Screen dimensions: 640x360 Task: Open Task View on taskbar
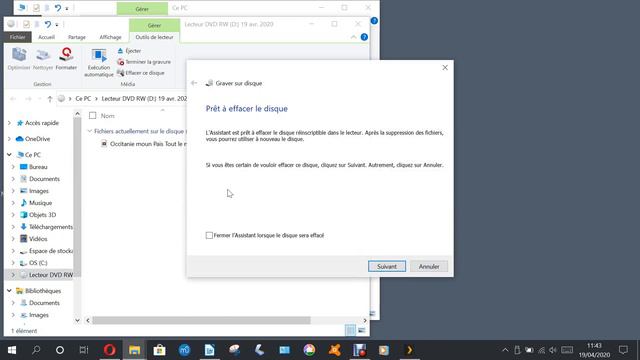pyautogui.click(x=84, y=350)
